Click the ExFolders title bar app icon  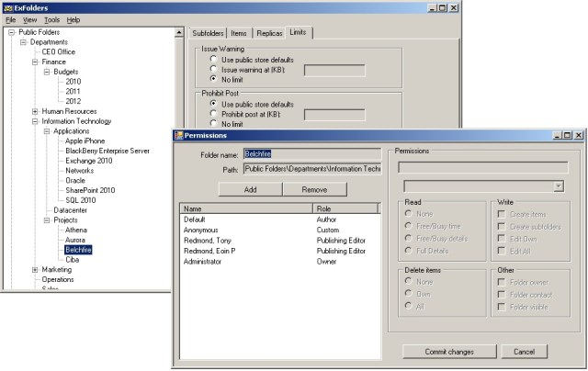click(x=7, y=6)
